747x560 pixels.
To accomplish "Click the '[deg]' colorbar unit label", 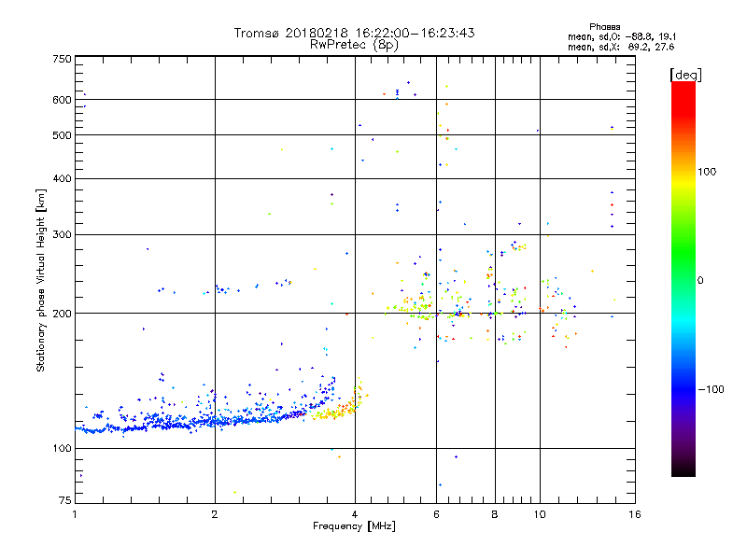I will pyautogui.click(x=685, y=75).
